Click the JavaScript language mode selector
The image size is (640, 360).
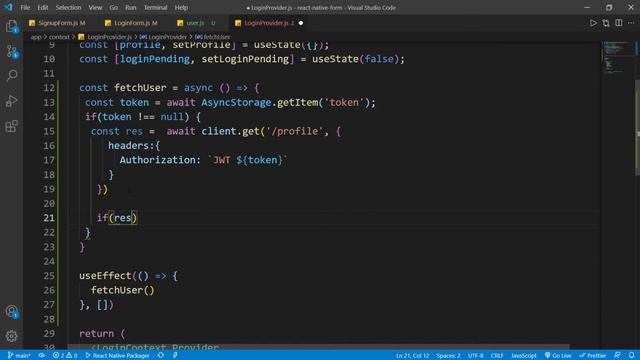tap(524, 356)
